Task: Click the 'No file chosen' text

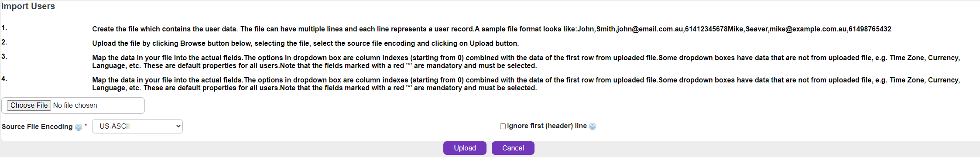Action: coord(75,106)
